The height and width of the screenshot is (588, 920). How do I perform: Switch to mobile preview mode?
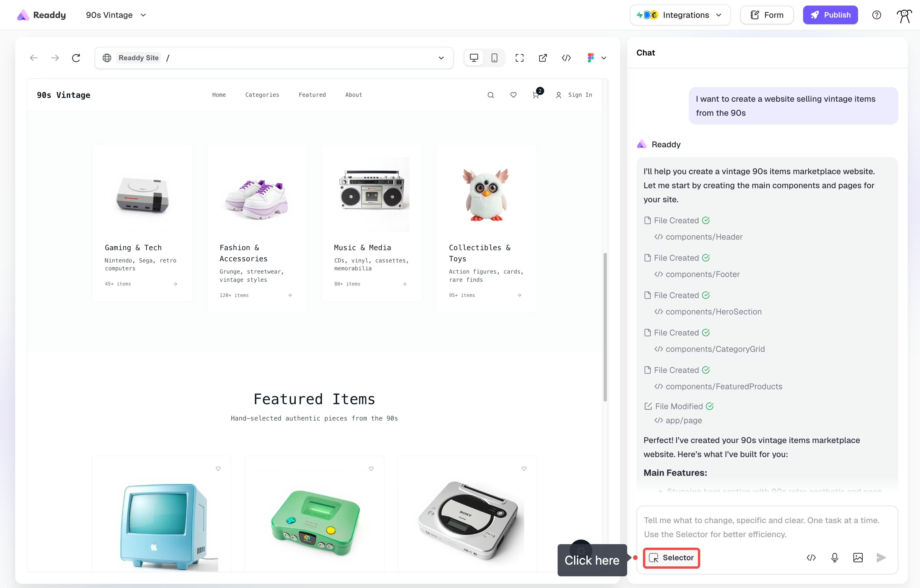[494, 58]
